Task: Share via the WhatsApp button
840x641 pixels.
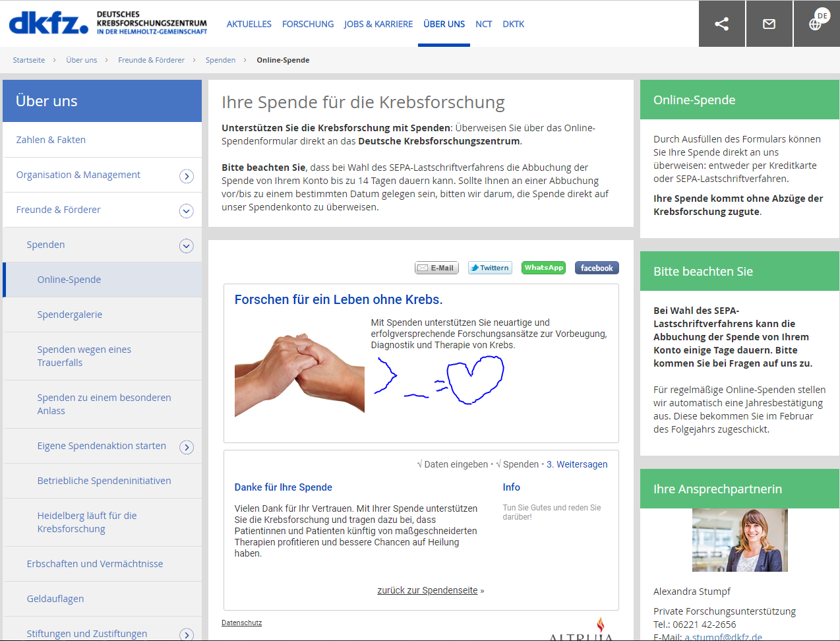Action: [544, 268]
